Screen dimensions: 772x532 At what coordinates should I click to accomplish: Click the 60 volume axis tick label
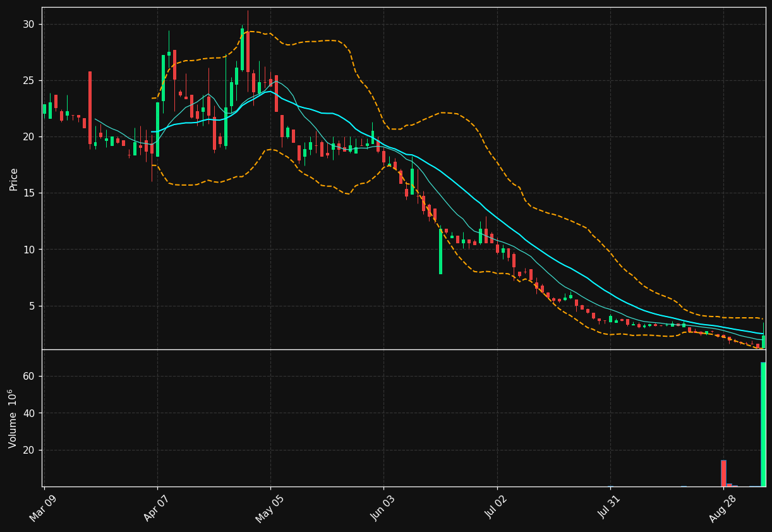pos(30,376)
